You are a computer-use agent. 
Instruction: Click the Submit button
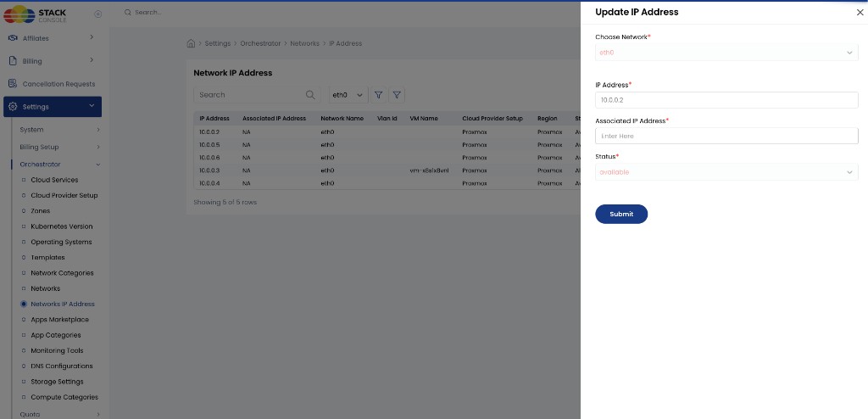[x=621, y=214]
